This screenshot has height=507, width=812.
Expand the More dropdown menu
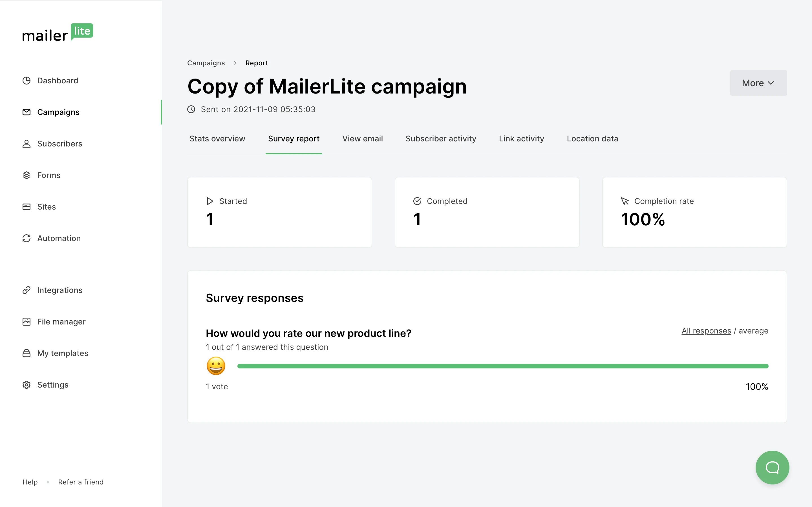point(758,83)
